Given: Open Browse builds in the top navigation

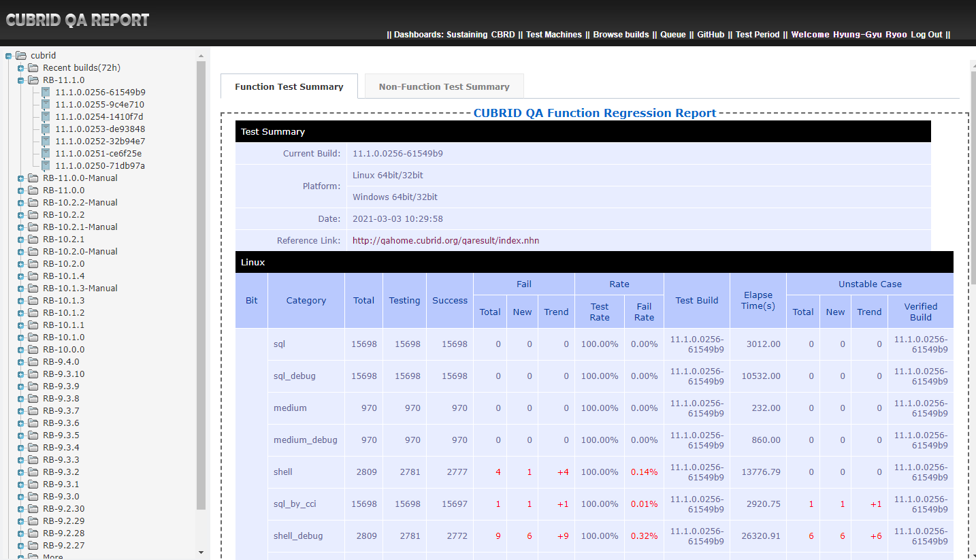Looking at the screenshot, I should (621, 35).
